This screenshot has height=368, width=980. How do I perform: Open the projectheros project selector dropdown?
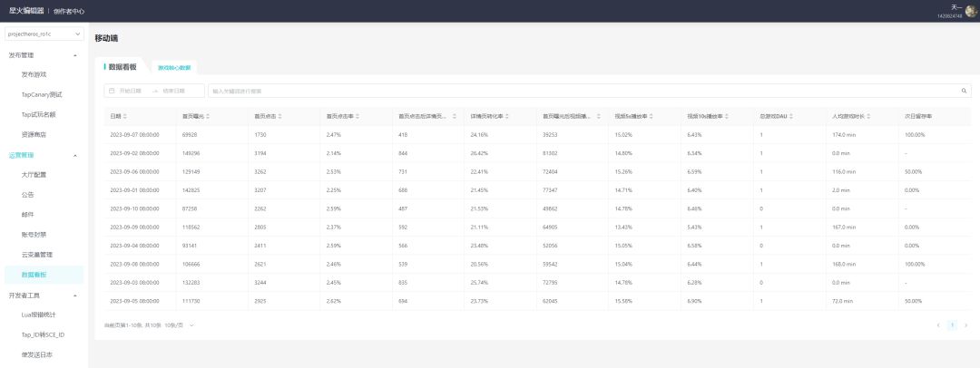(44, 34)
